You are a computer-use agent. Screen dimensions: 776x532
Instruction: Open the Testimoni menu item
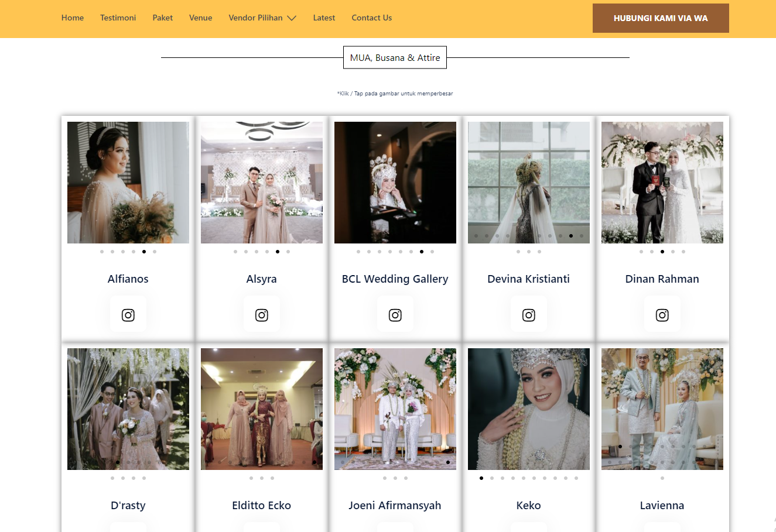pos(118,18)
